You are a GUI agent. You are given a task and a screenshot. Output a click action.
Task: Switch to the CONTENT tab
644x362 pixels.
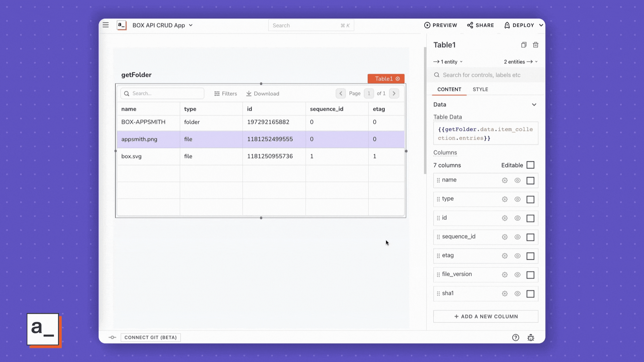[449, 89]
